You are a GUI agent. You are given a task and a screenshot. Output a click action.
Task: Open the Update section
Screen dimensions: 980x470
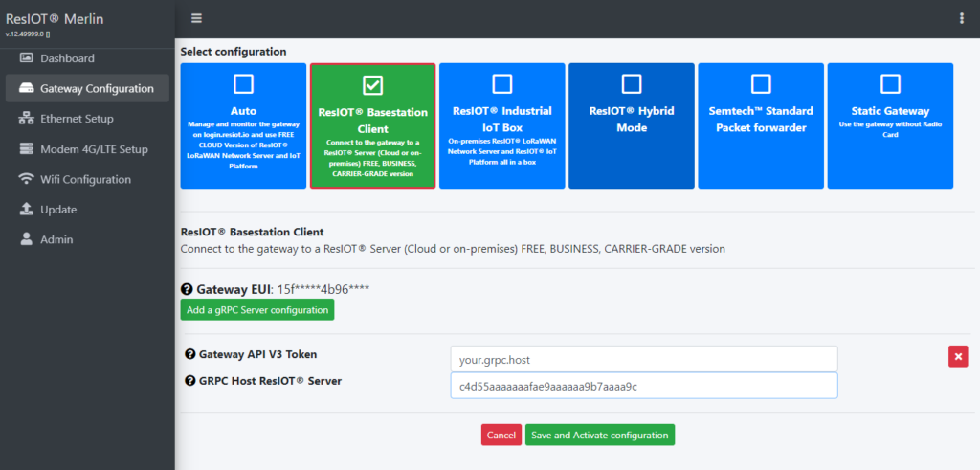click(x=58, y=210)
